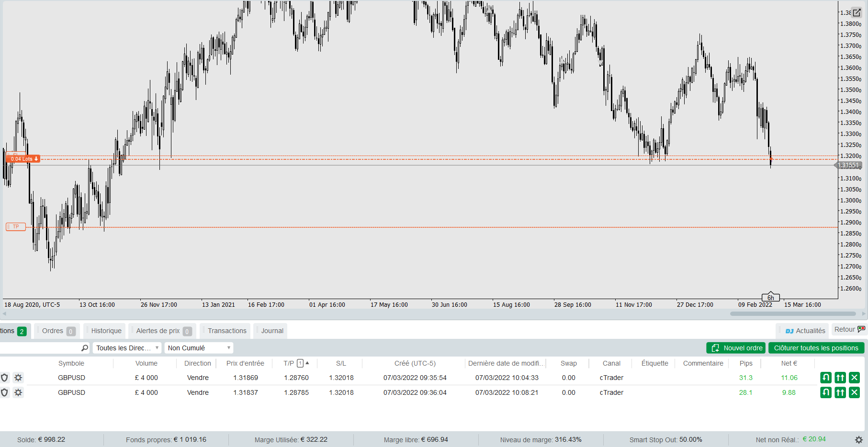
Task: Detach chart using pop-out icon
Action: [857, 12]
